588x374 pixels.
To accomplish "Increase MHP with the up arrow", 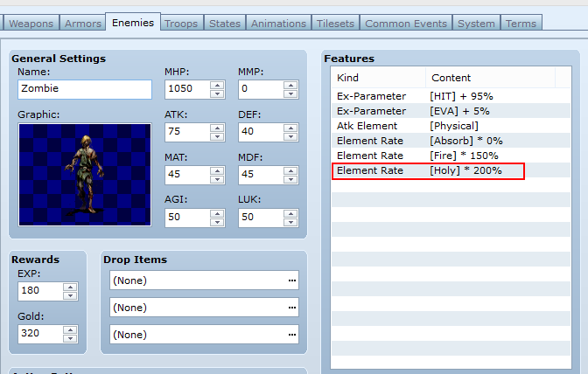I will (217, 85).
